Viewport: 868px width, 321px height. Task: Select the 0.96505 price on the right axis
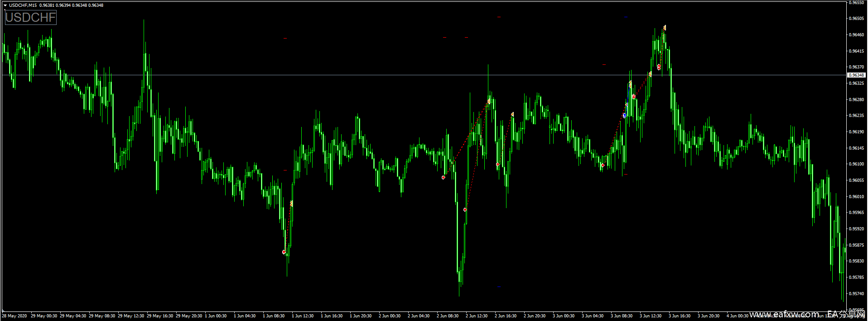click(x=856, y=19)
